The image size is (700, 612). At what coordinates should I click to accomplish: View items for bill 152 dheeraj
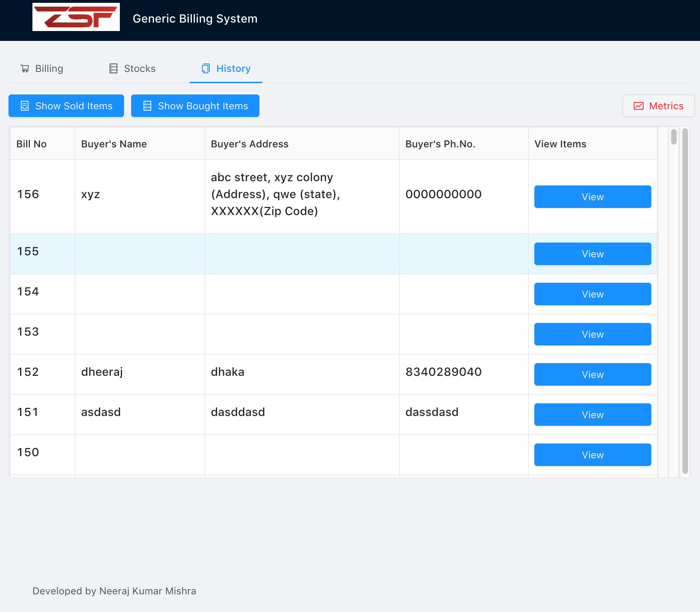pos(592,374)
